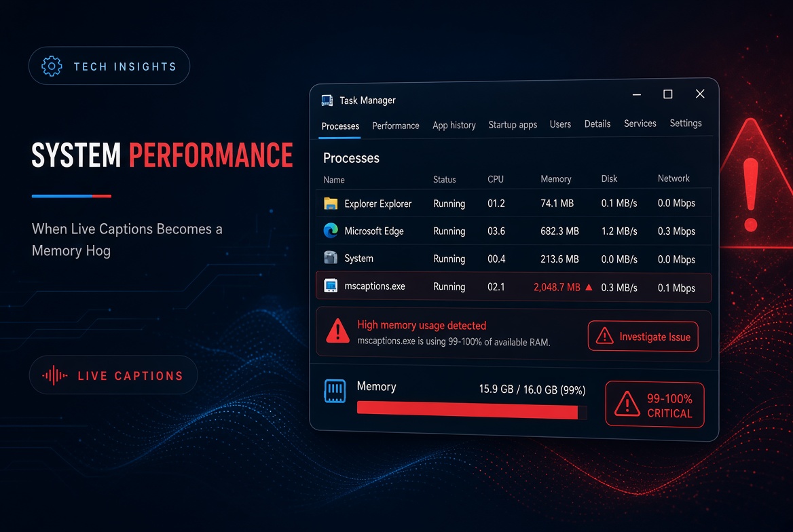Sort by the Status column header
Screen dimensions: 793x532
tap(445, 180)
